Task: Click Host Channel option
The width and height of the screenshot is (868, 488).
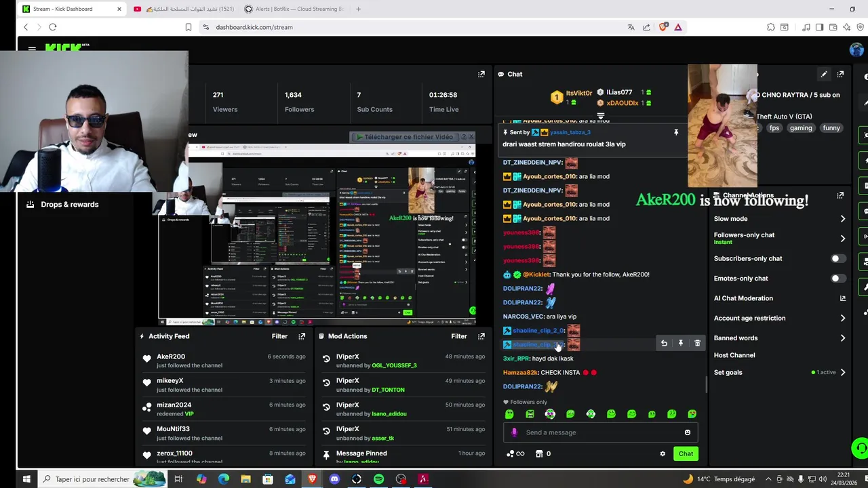Action: click(x=734, y=355)
